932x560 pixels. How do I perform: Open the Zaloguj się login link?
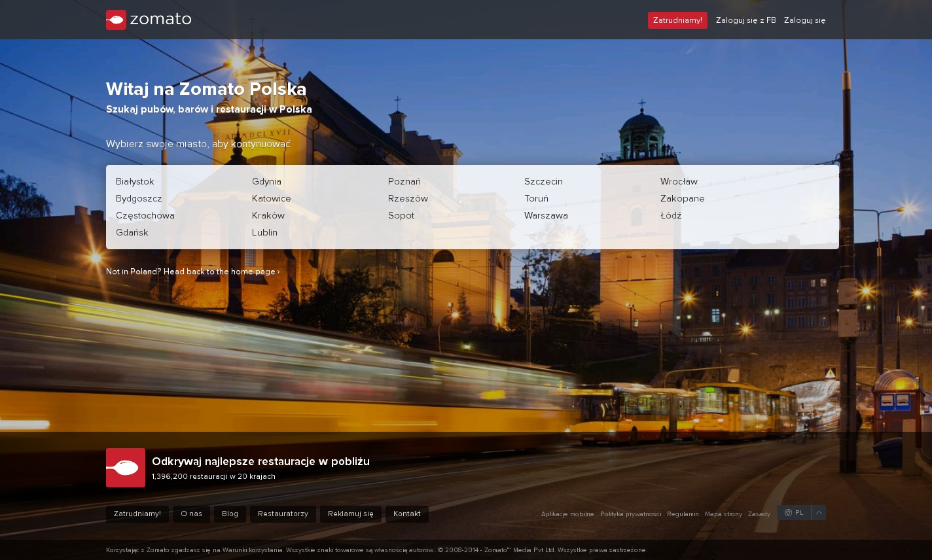(804, 20)
